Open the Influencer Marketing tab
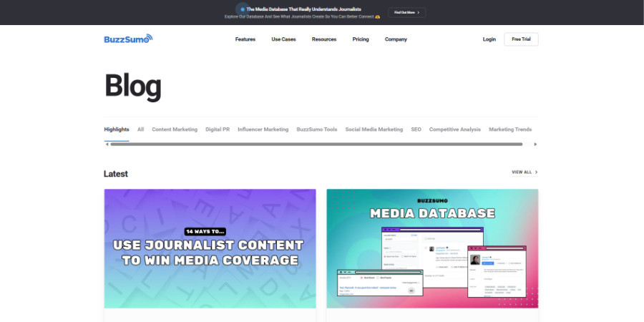 click(x=263, y=130)
